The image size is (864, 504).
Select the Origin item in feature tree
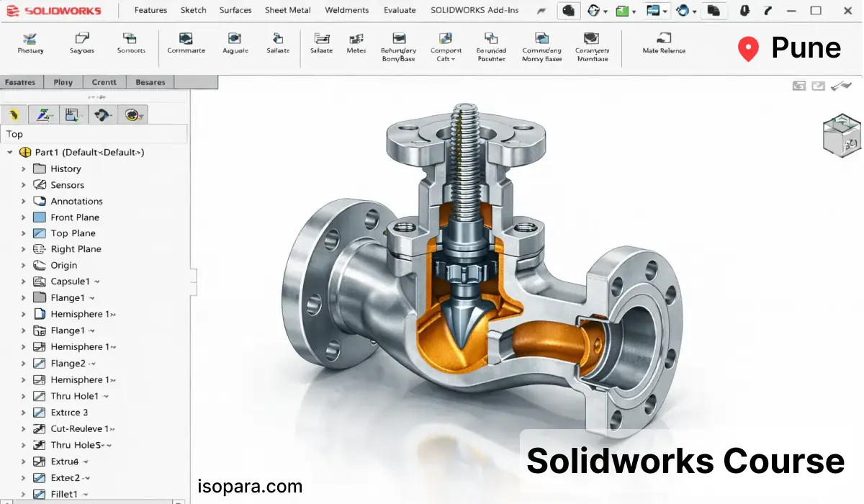(63, 266)
